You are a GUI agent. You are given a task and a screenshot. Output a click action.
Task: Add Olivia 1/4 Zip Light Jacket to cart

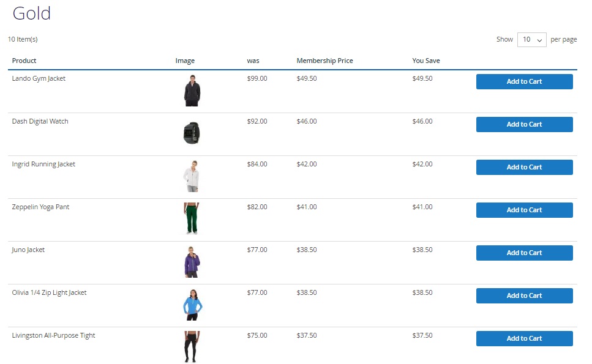click(x=524, y=295)
